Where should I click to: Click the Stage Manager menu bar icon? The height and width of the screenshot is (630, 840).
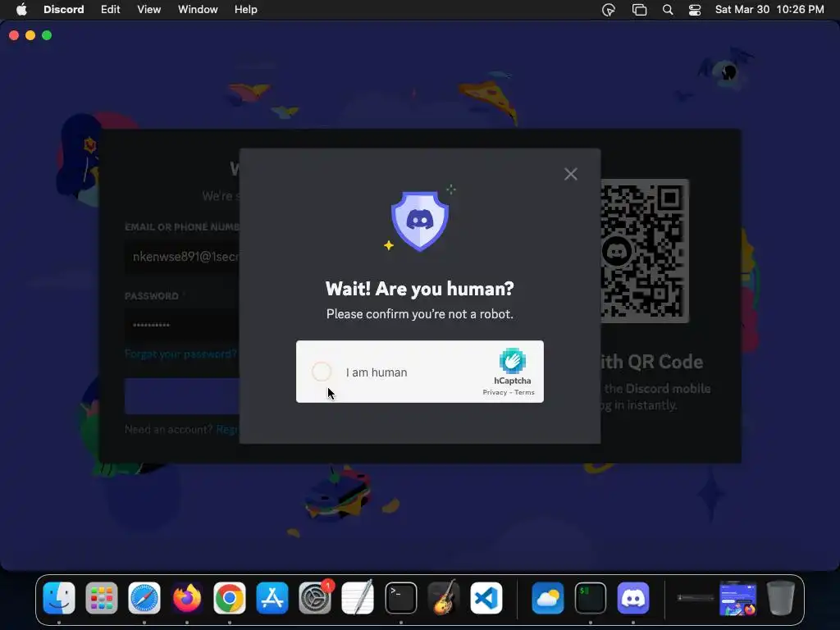pos(639,10)
